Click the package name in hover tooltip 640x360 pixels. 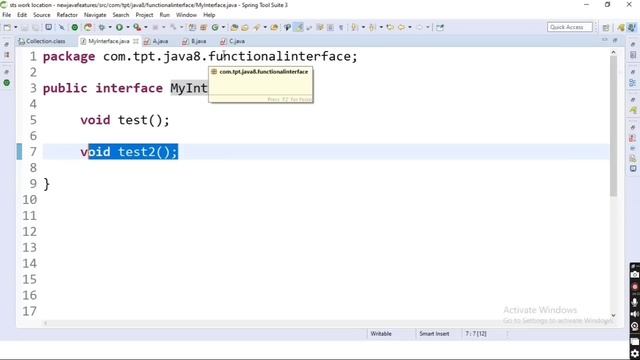pyautogui.click(x=264, y=72)
